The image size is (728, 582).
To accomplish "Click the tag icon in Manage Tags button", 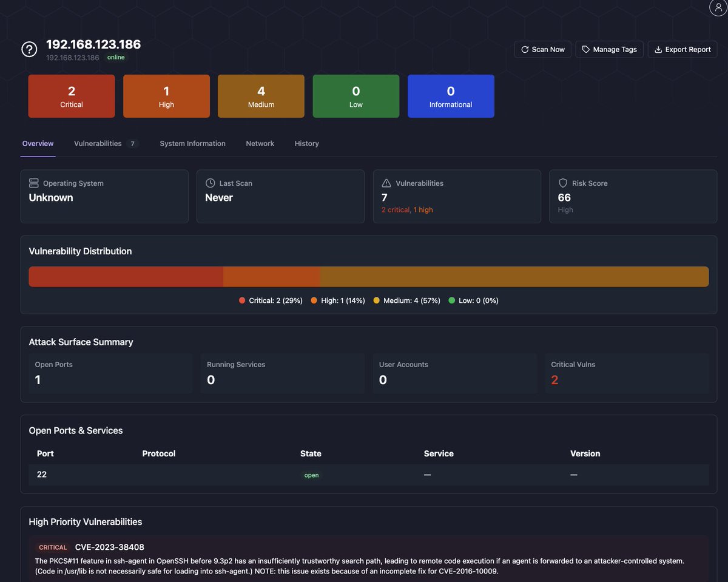I will click(584, 49).
